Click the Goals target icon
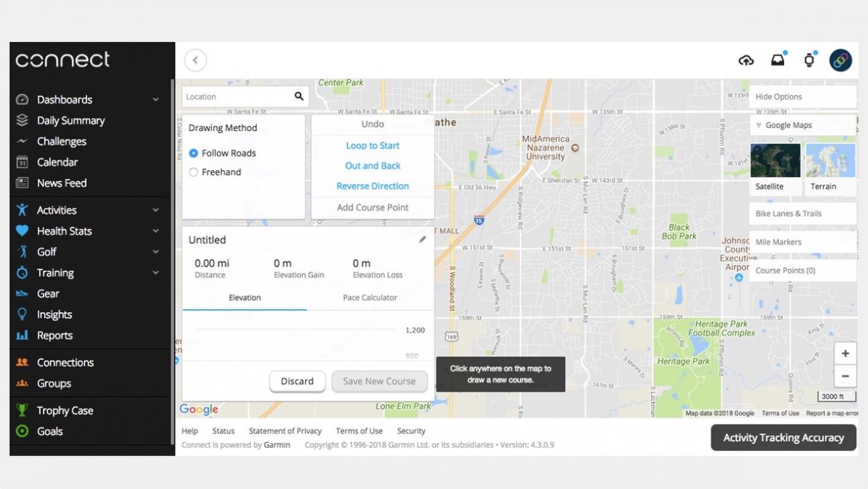 (x=22, y=431)
